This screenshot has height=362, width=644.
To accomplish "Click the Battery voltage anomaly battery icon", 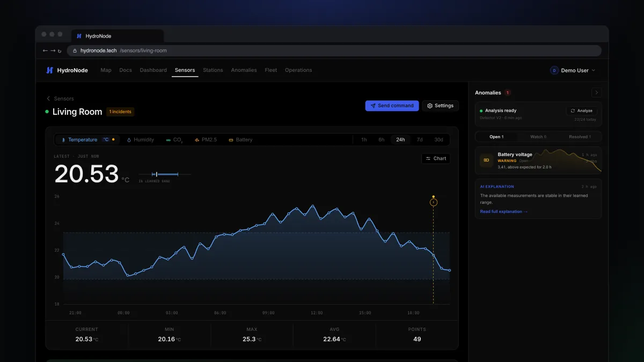I will pyautogui.click(x=486, y=160).
